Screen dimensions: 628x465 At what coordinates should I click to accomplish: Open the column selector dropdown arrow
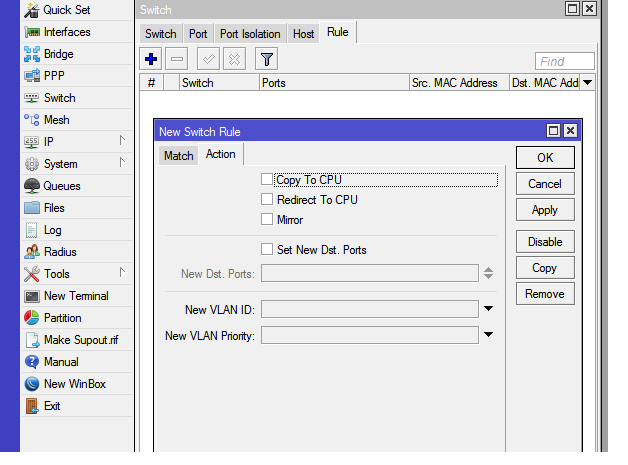click(588, 83)
